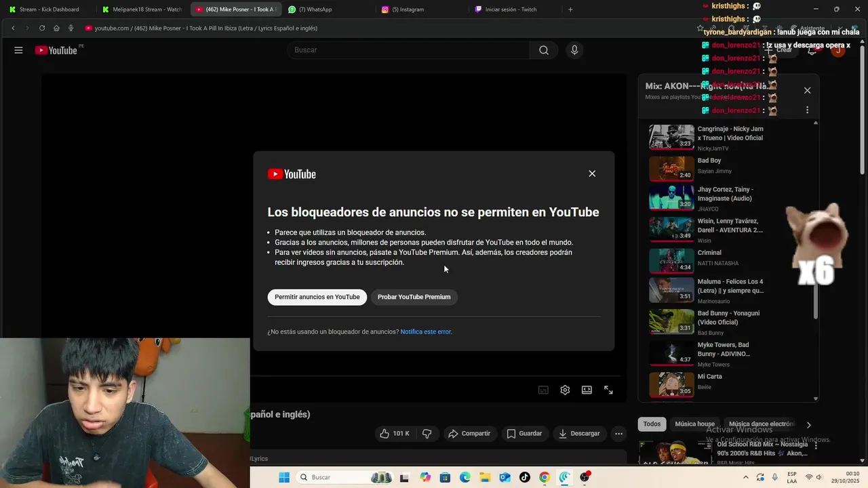868x488 pixels.
Task: Select Wisin AVENTURA playlist entry
Action: pos(706,231)
